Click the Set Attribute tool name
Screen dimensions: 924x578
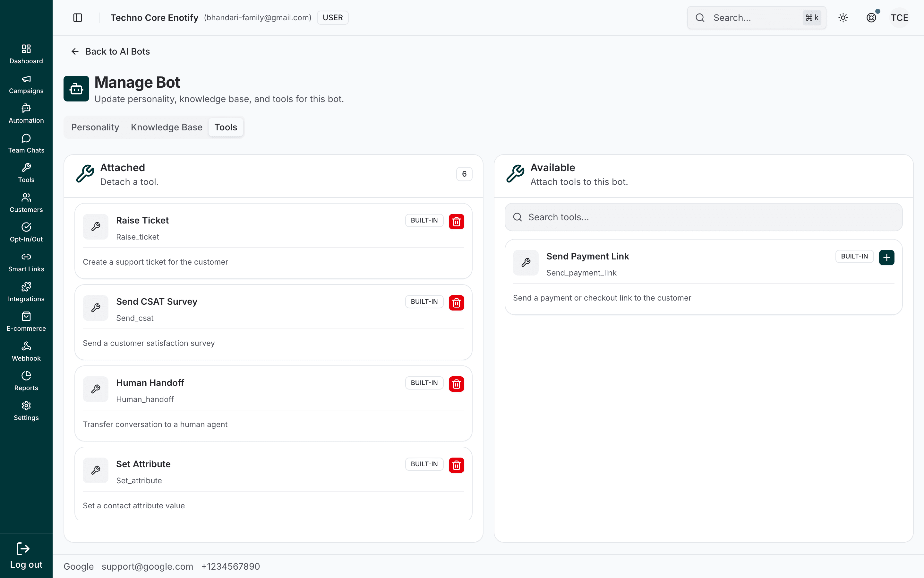[143, 464]
